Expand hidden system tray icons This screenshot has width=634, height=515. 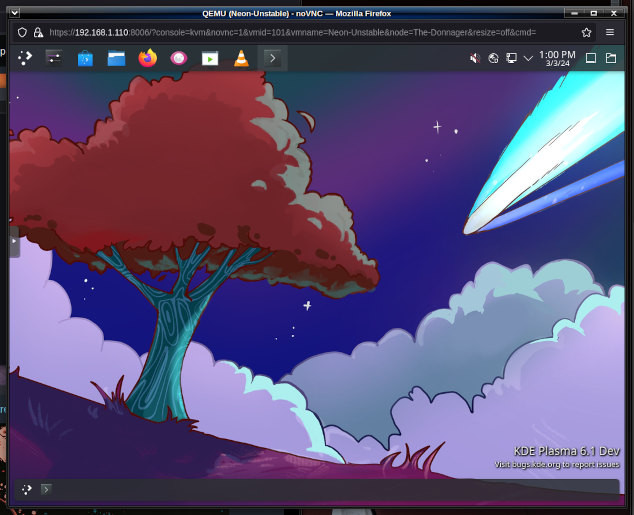[528, 58]
